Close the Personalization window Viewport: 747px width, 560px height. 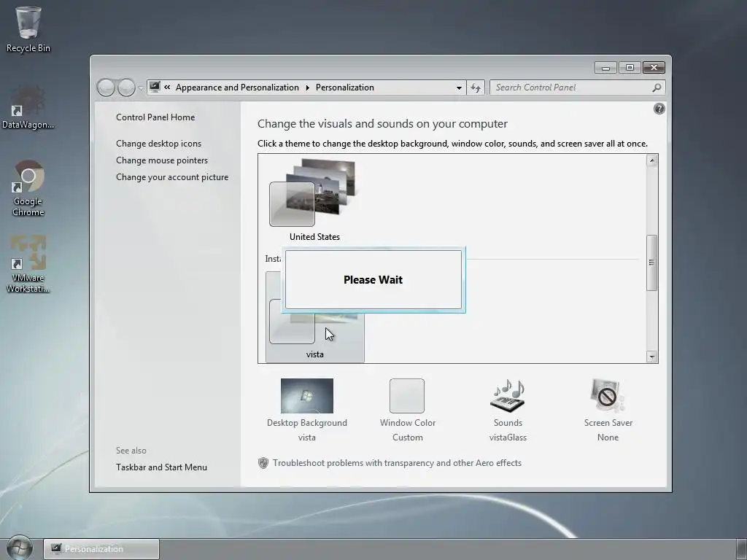pos(654,68)
